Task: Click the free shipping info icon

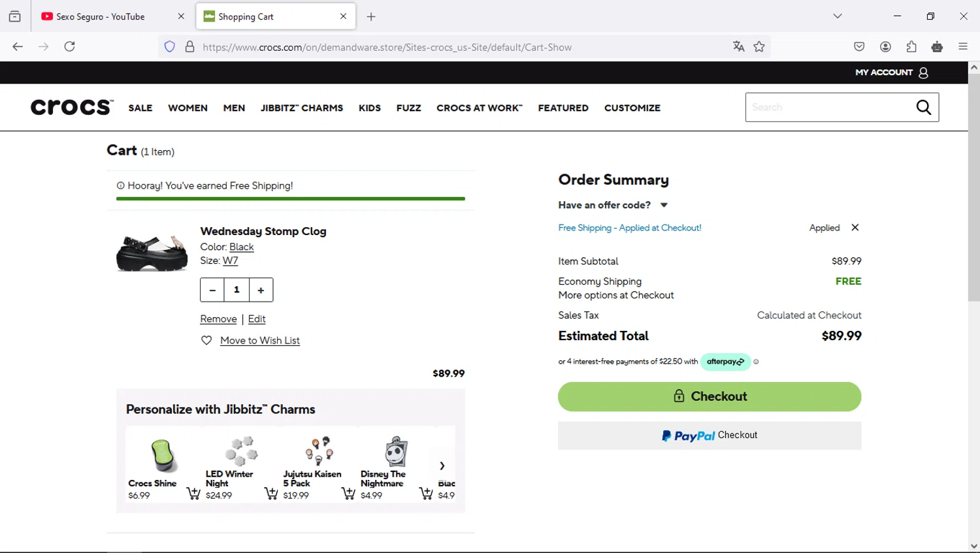Action: point(120,186)
